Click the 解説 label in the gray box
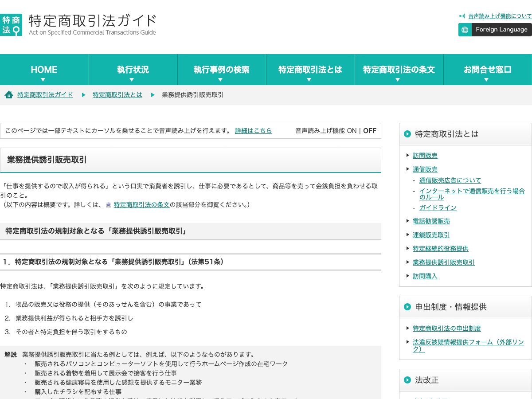The width and height of the screenshot is (532, 399). 11,355
